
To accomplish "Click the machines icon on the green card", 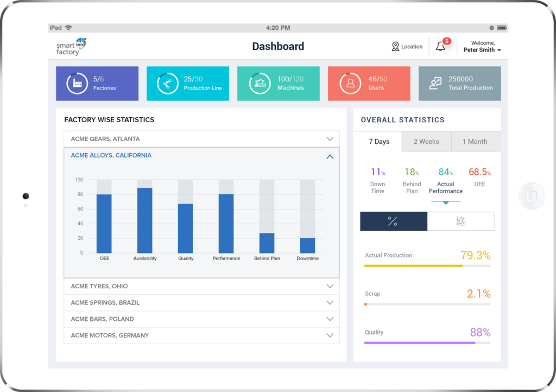I will [x=260, y=83].
